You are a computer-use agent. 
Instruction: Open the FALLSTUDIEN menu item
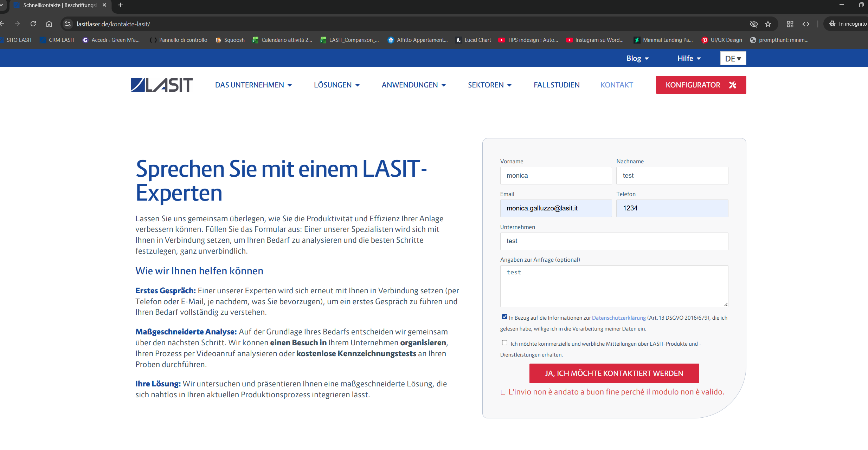pyautogui.click(x=557, y=85)
